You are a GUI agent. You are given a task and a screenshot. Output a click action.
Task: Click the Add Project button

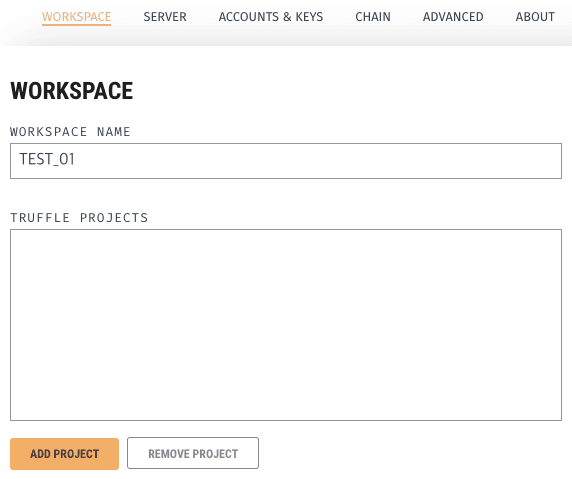(x=65, y=454)
